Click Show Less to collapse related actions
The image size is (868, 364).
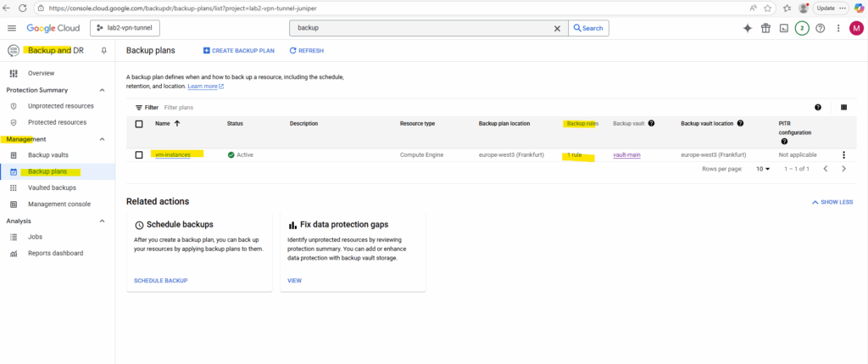coord(832,202)
